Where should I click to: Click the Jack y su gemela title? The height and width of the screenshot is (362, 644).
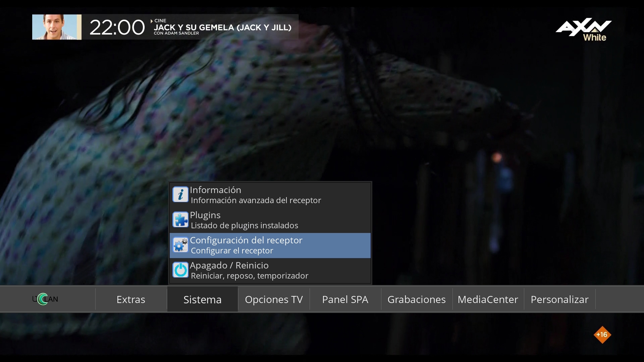(222, 27)
